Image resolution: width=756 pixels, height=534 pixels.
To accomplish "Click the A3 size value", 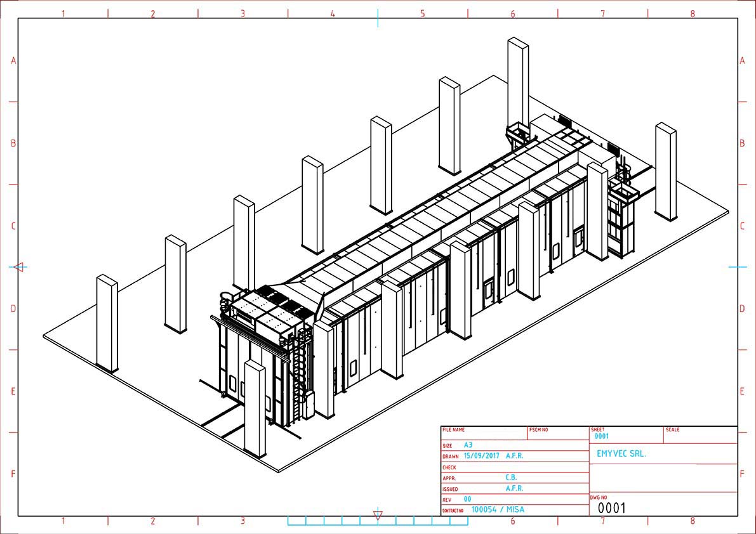I will [x=468, y=445].
